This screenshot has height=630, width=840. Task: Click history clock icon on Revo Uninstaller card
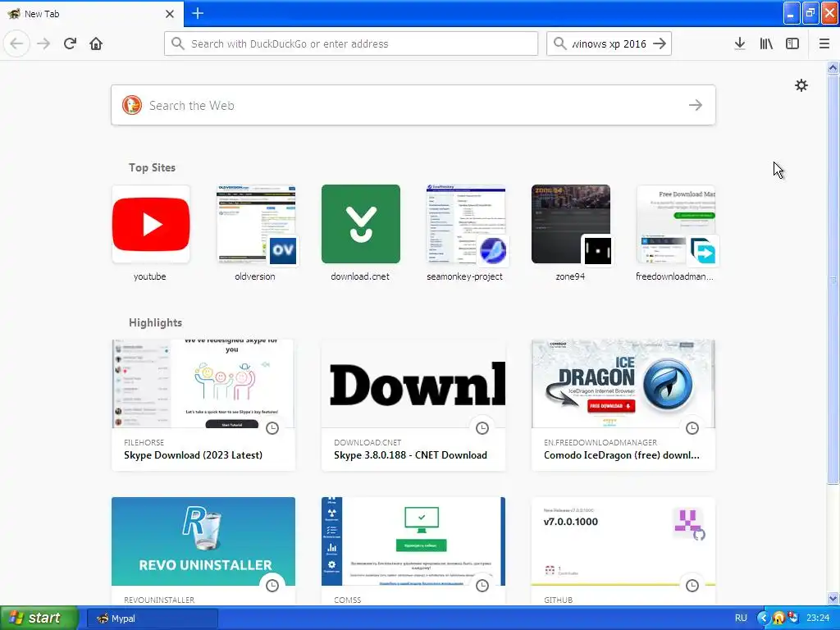pyautogui.click(x=272, y=586)
